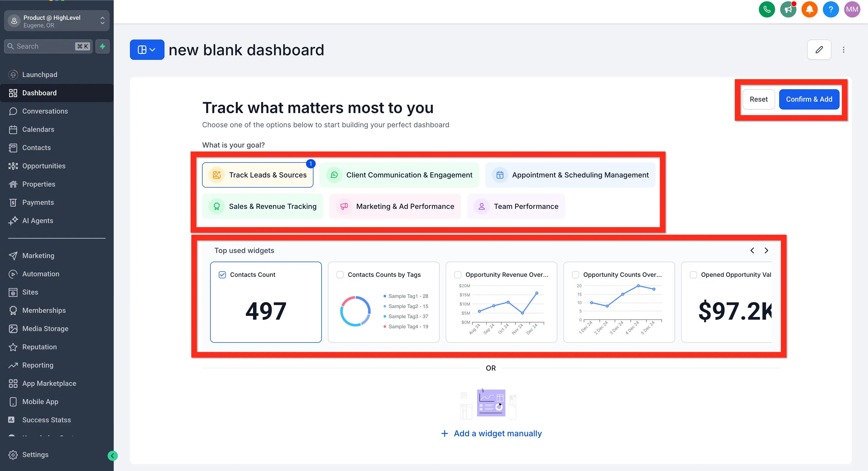Uncheck the Contacts Count widget
This screenshot has width=868, height=471.
click(x=222, y=274)
